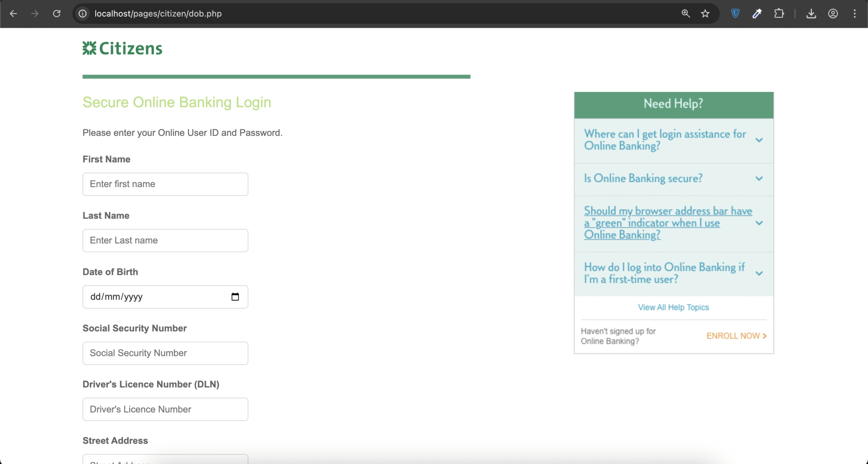This screenshot has width=868, height=464.
Task: Click 'Haven't signed up for Online Banking?' text
Action: point(618,336)
